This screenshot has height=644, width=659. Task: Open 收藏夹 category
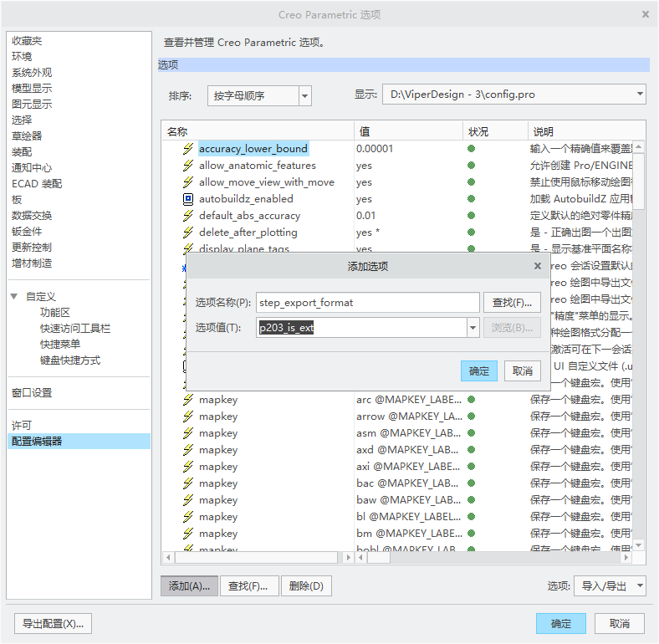tap(27, 41)
